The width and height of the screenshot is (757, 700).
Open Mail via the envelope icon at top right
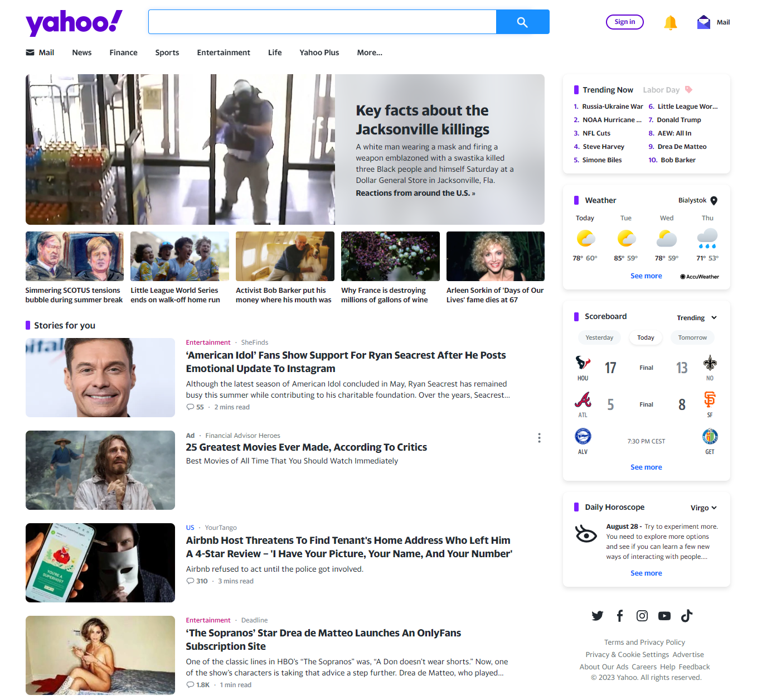[703, 22]
